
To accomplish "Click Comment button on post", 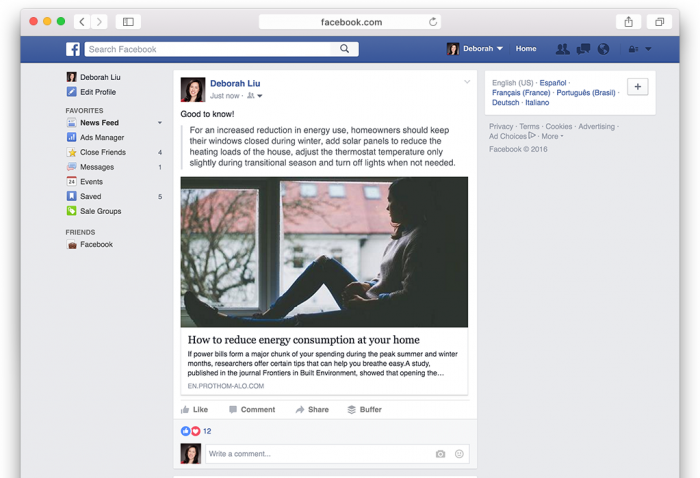I will pyautogui.click(x=252, y=409).
